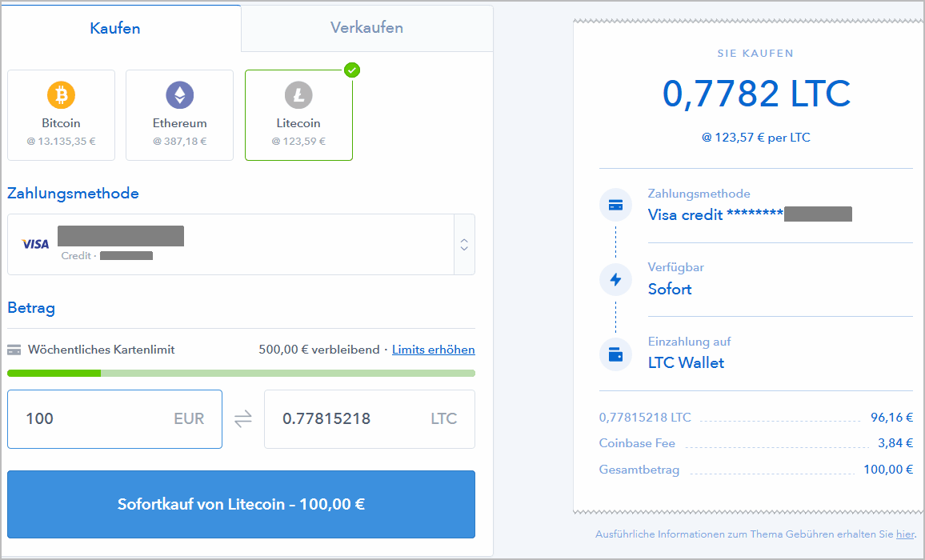Viewport: 925px width, 560px height.
Task: Follow the Limits erhöhen link
Action: coord(434,350)
